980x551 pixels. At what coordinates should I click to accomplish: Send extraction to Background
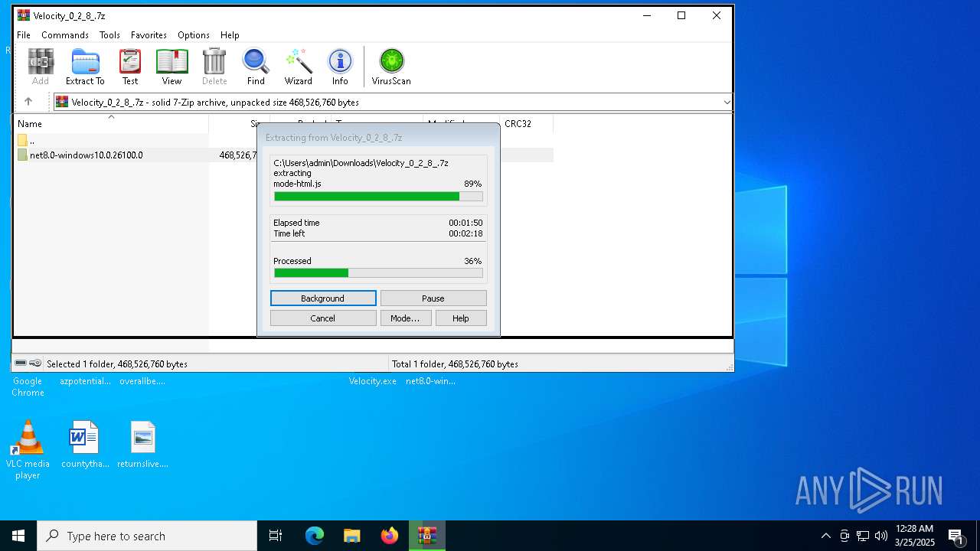tap(323, 298)
